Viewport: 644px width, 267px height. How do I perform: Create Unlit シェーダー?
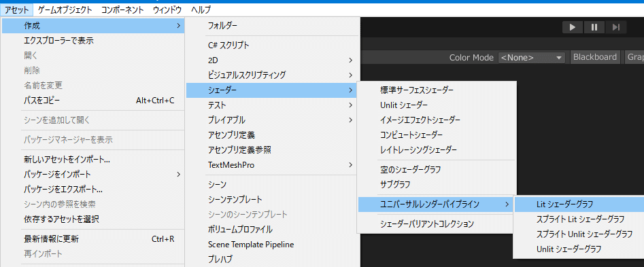coord(436,105)
